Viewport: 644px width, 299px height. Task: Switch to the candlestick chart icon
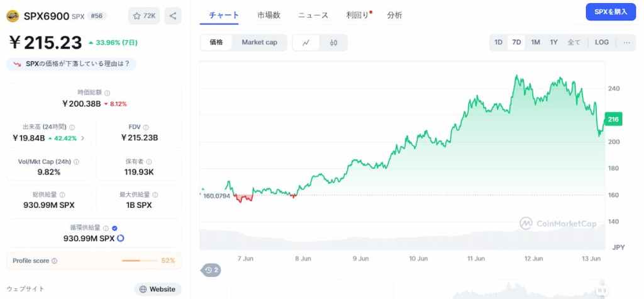333,43
